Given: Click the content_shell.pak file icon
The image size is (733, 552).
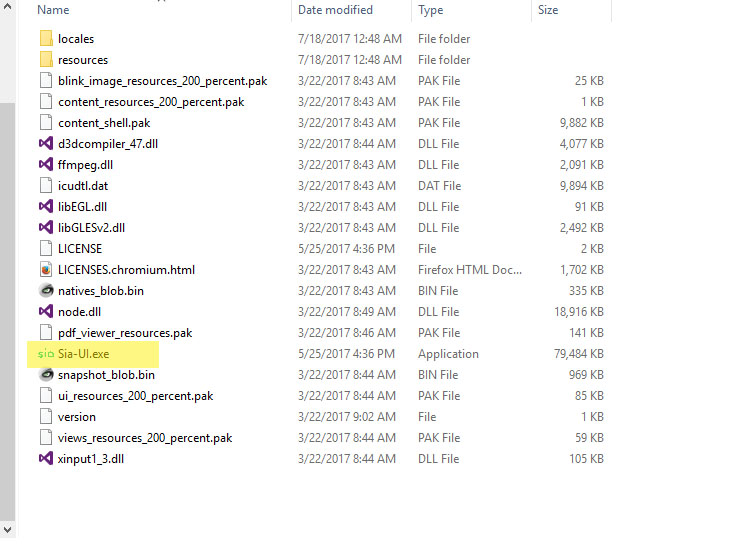Looking at the screenshot, I should click(46, 122).
